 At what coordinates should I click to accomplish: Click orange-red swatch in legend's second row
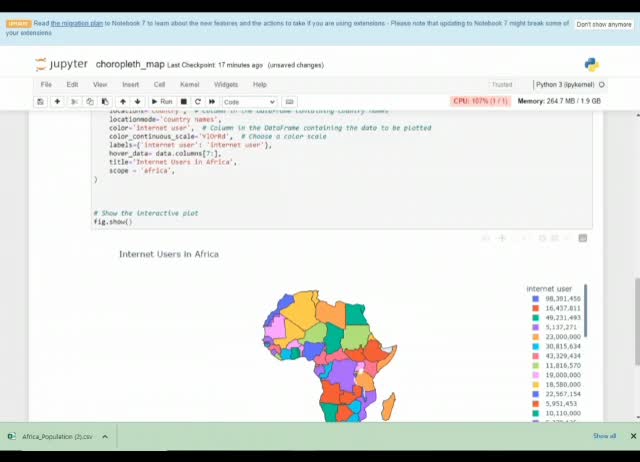536,308
